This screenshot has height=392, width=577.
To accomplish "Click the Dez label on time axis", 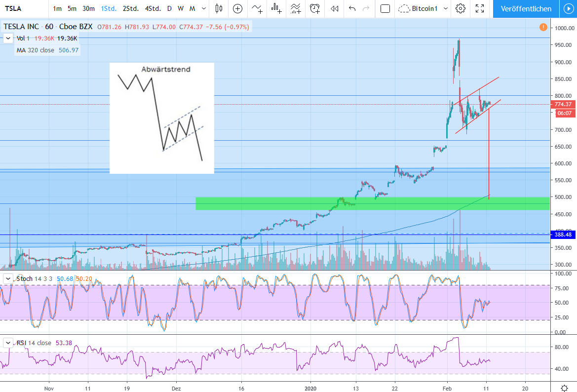I will coord(176,389).
